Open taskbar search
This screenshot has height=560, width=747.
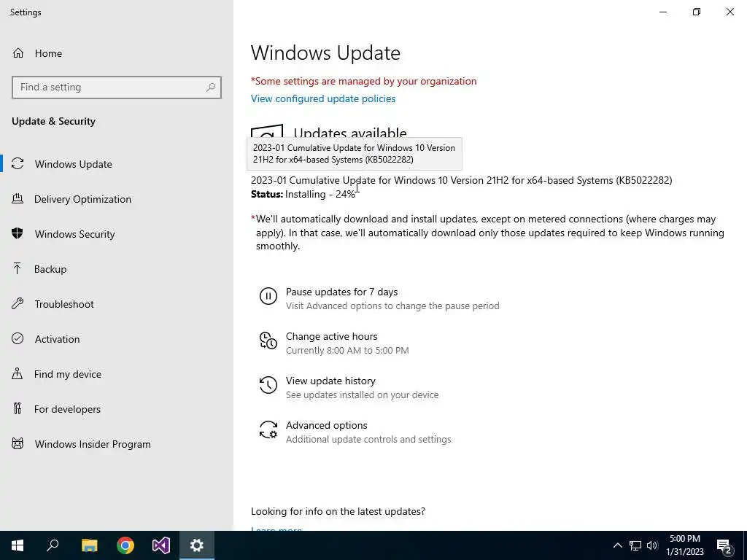53,545
